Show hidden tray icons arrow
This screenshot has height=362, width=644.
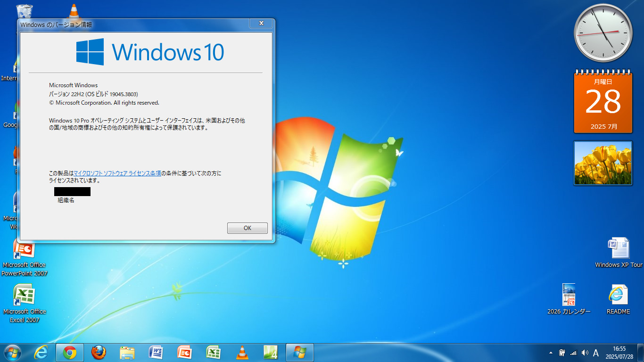click(551, 353)
